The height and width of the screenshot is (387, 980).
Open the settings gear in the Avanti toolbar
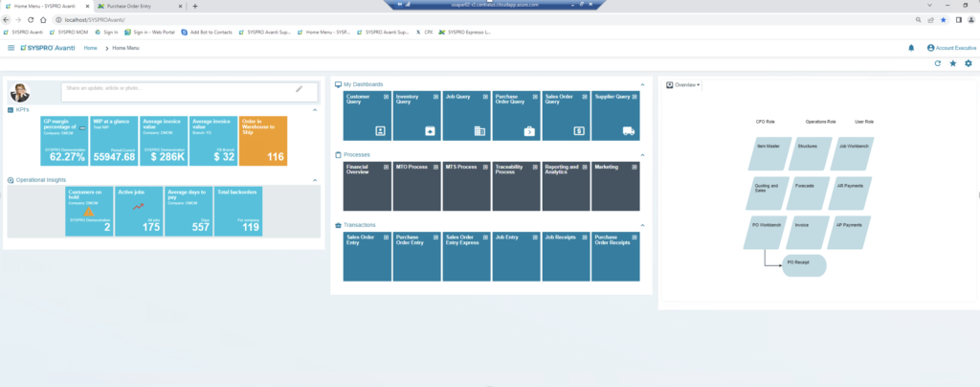(969, 63)
